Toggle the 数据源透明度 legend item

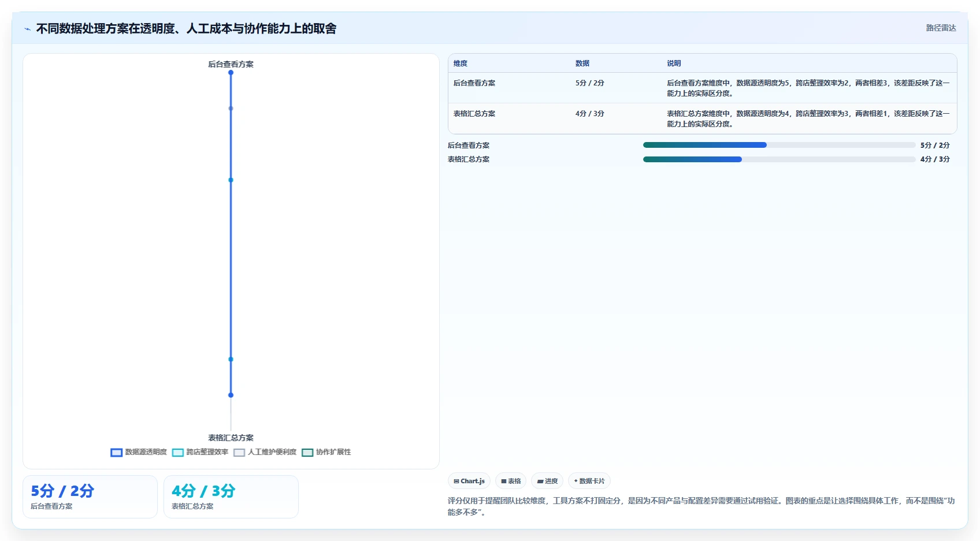(139, 452)
